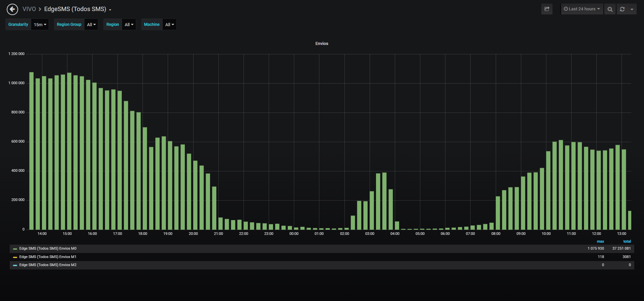The width and height of the screenshot is (644, 301).
Task: Open the Machine All dropdown
Action: point(169,24)
